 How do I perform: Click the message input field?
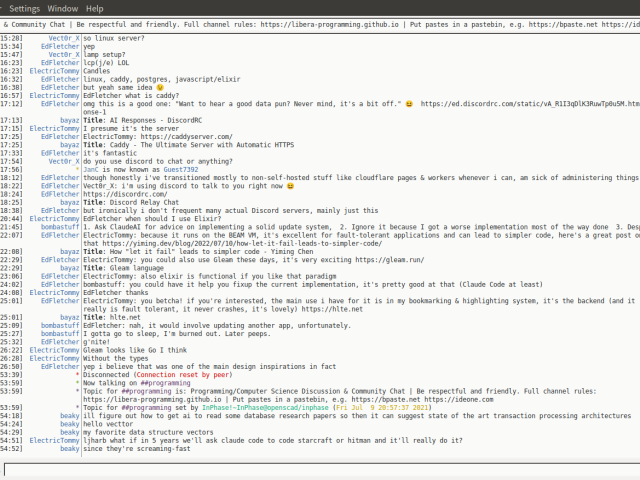322,469
